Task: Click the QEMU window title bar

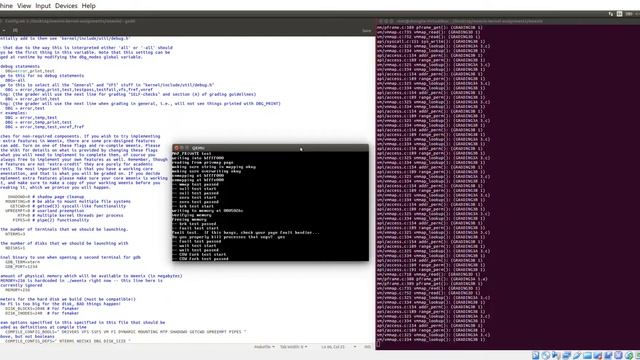Action: point(271,148)
